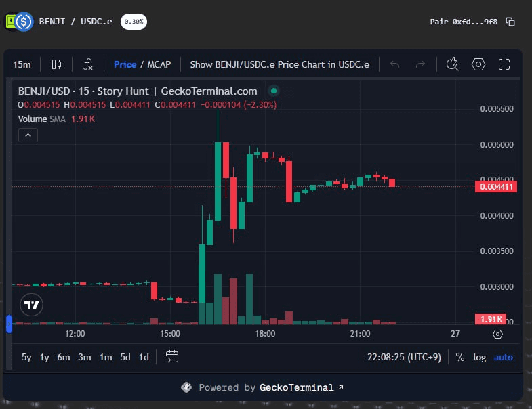Image resolution: width=532 pixels, height=409 pixels.
Task: Select the 1m date range
Action: pyautogui.click(x=106, y=357)
